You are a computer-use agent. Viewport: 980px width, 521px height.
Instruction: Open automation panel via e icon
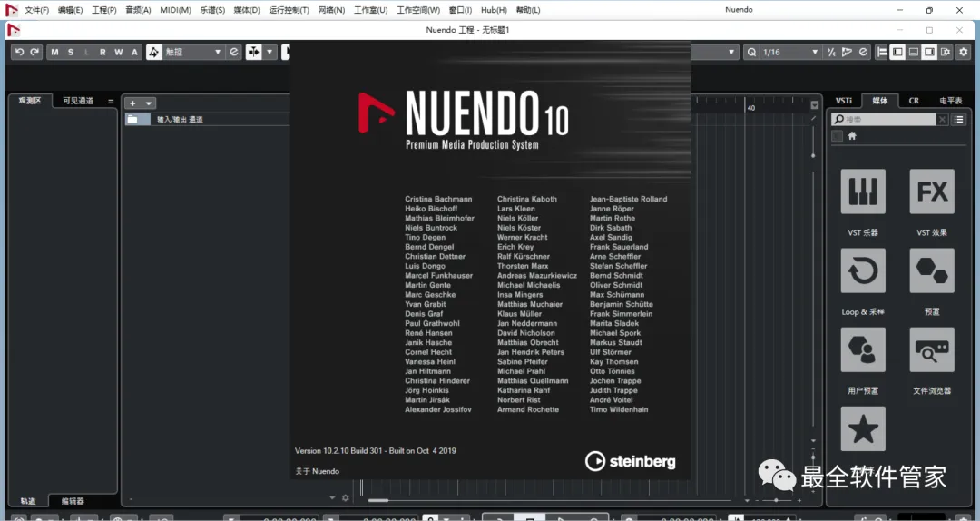pyautogui.click(x=234, y=52)
